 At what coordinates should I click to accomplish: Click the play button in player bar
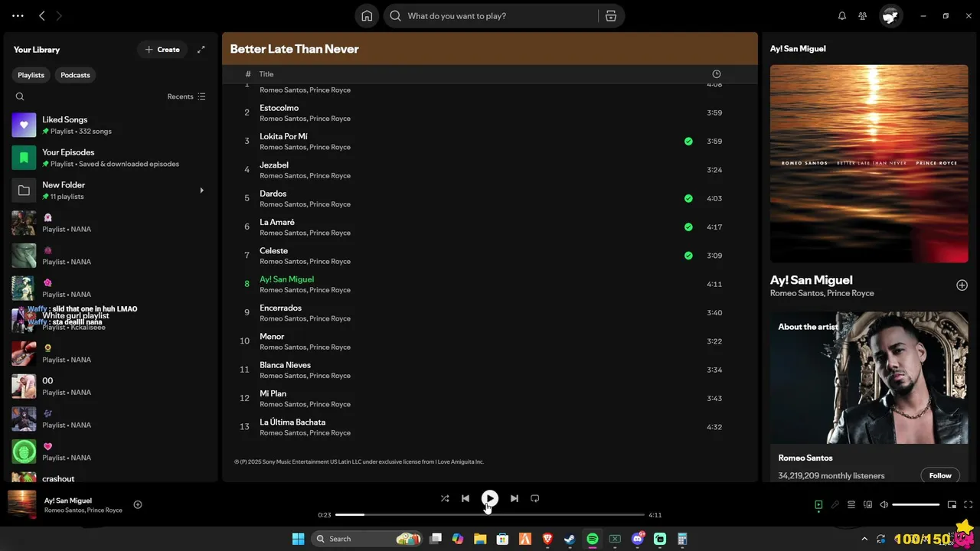490,499
